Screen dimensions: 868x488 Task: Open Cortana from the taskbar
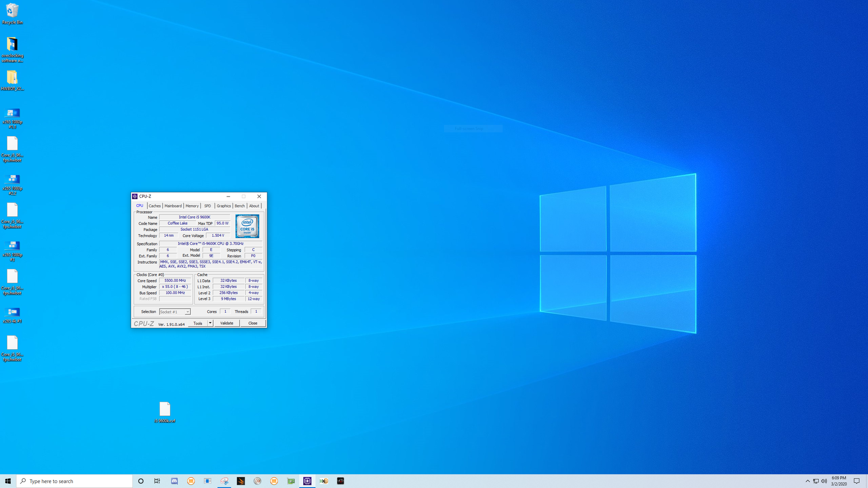tap(141, 481)
